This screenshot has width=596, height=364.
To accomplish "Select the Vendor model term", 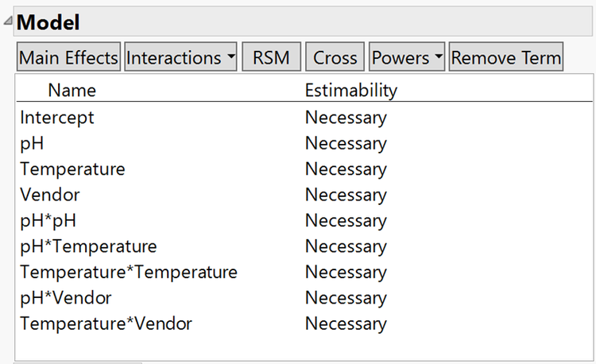I will pos(50,195).
